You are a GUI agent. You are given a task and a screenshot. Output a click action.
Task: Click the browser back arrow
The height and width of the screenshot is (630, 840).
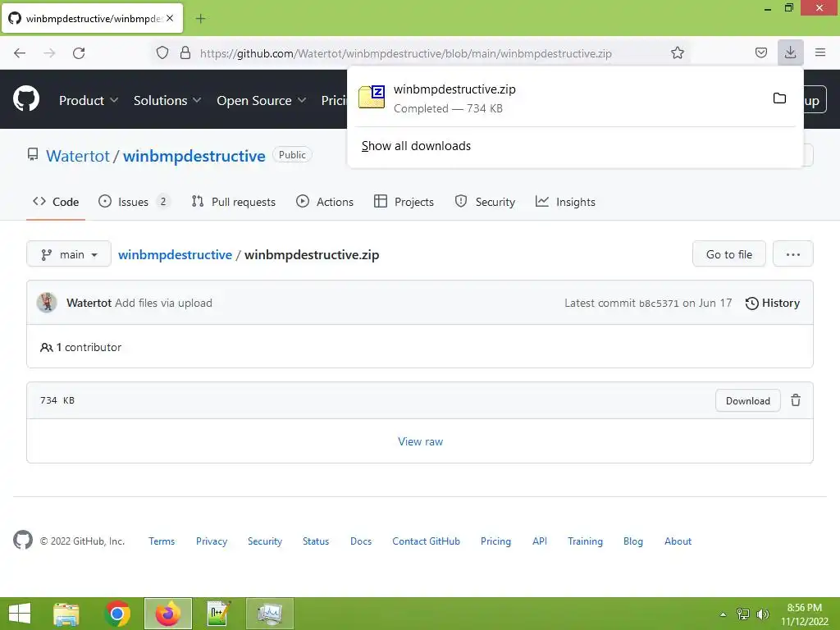pyautogui.click(x=20, y=53)
